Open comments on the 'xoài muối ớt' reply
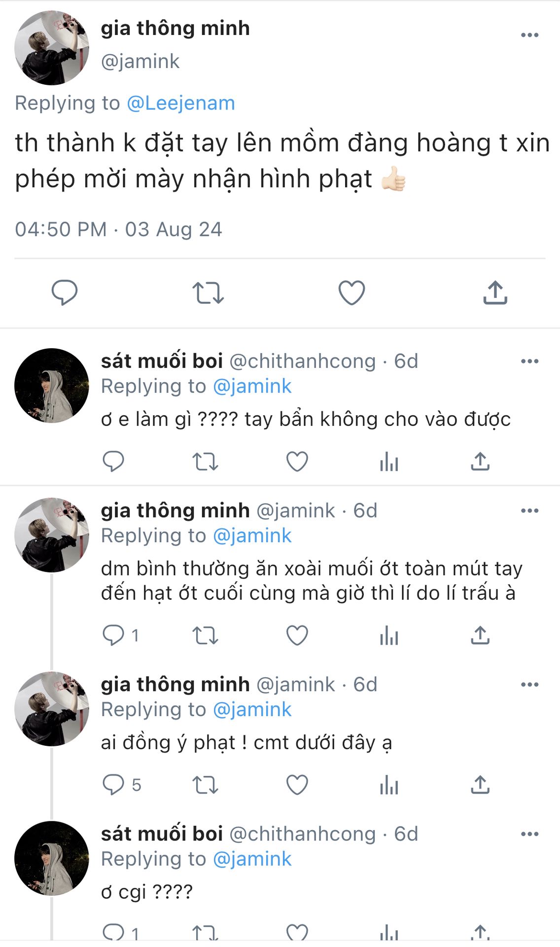The image size is (560, 947). tap(113, 635)
